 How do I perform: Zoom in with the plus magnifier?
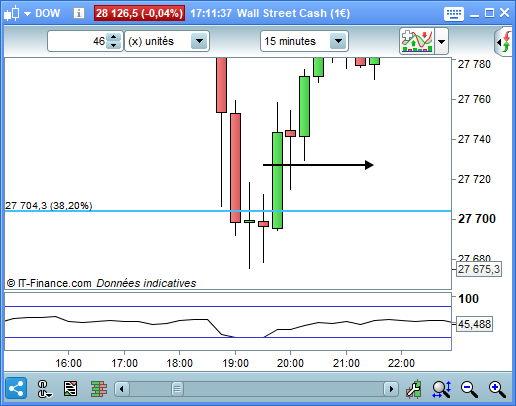click(x=497, y=389)
